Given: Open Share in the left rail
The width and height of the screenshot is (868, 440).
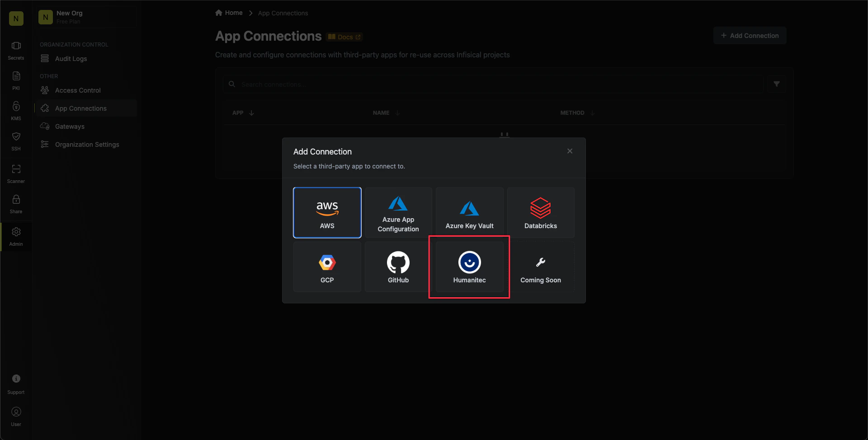Looking at the screenshot, I should (x=16, y=204).
